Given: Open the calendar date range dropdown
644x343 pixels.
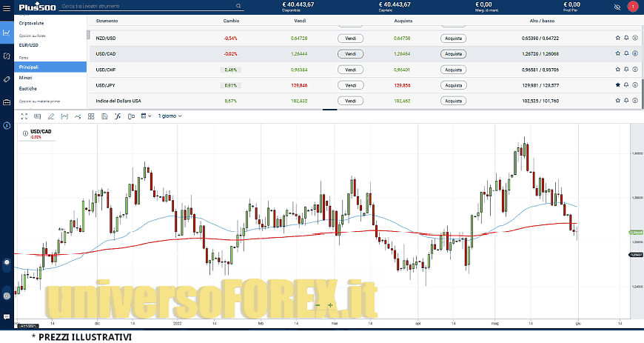Looking at the screenshot, I should click(x=146, y=116).
